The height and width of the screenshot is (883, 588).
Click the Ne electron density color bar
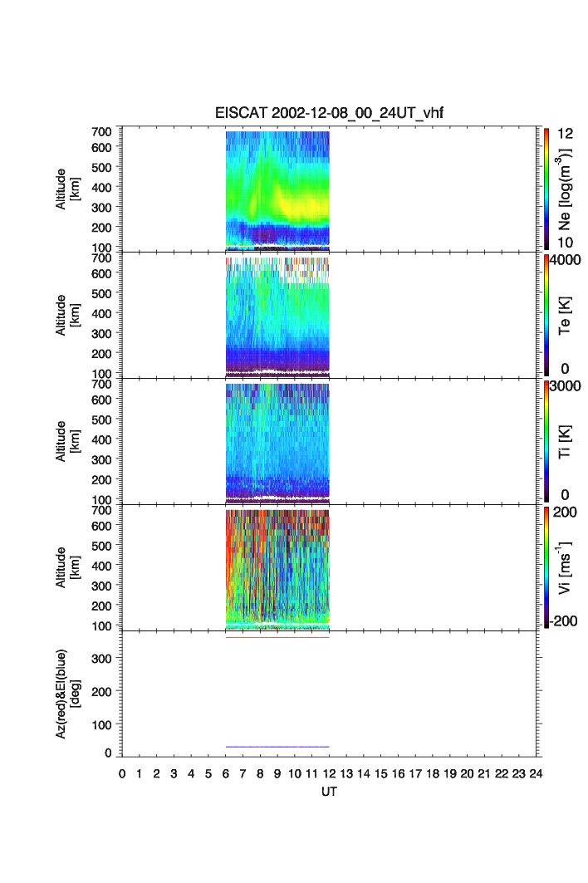pyautogui.click(x=546, y=189)
